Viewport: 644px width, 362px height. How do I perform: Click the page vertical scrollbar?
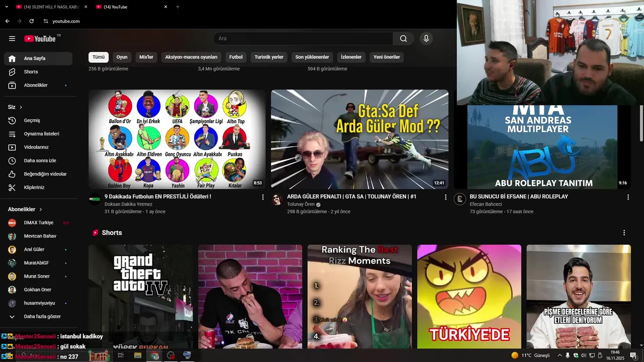point(641,124)
